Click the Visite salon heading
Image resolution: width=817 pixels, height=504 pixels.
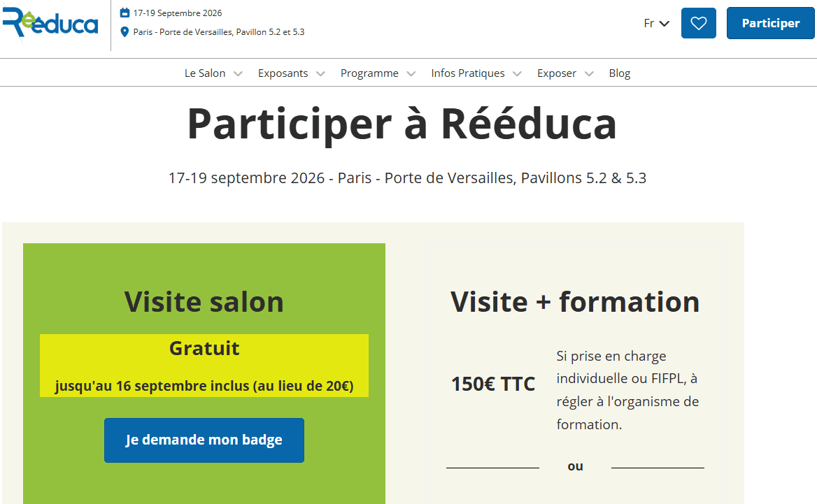click(x=204, y=301)
